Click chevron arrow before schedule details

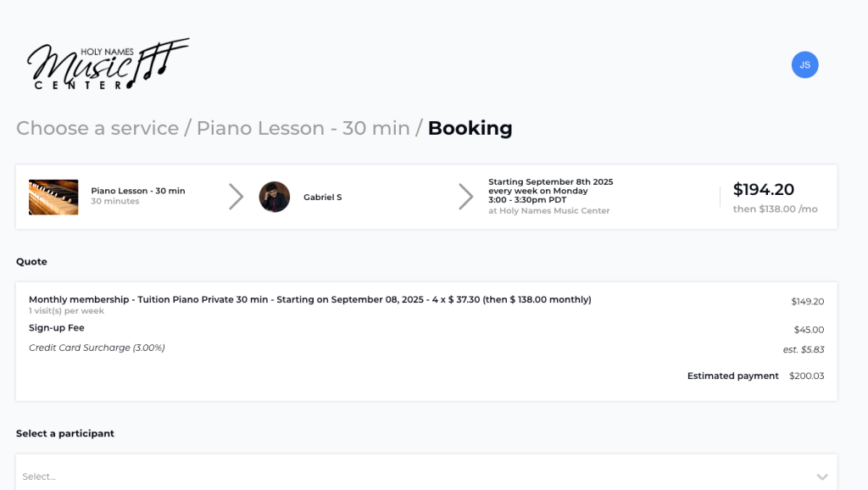coord(466,197)
